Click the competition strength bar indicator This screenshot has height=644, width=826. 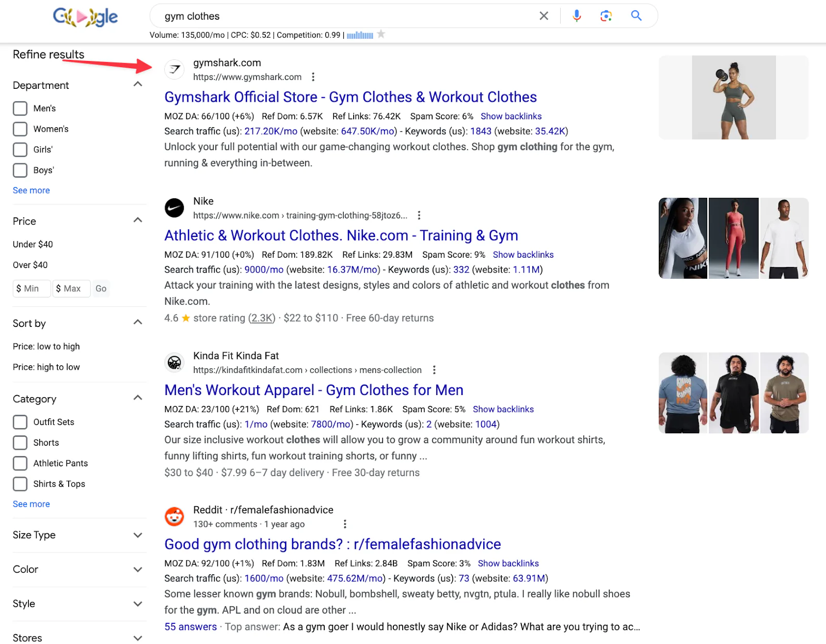(x=360, y=35)
